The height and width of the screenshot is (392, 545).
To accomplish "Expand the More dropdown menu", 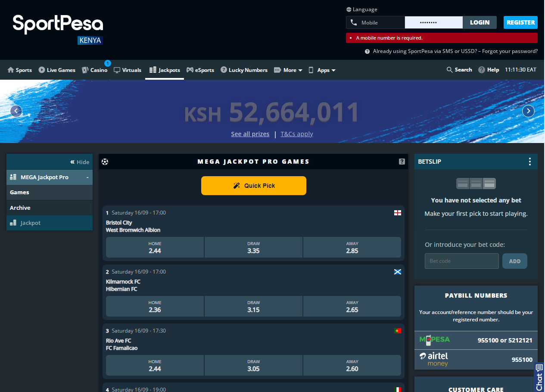I will 288,70.
